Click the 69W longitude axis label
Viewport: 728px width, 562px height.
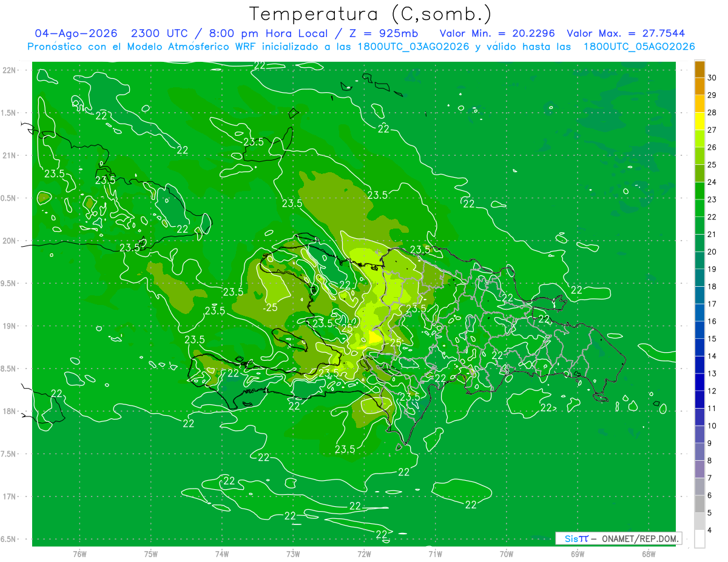point(577,554)
